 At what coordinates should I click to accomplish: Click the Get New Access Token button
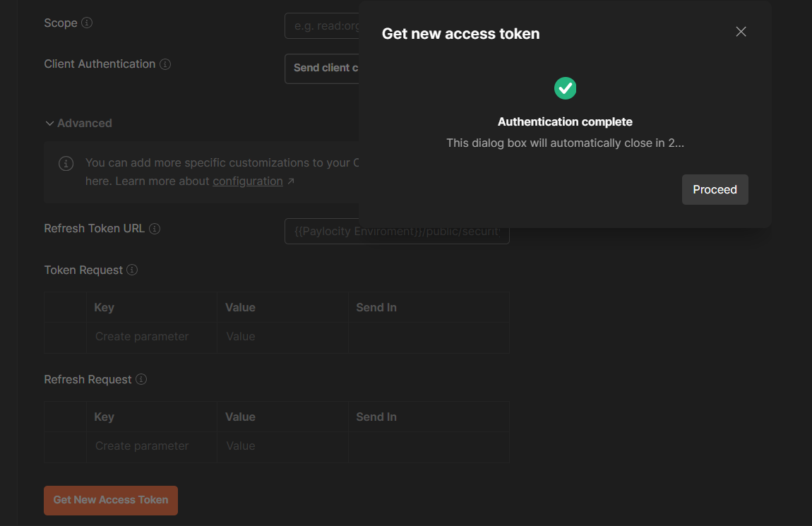tap(111, 500)
